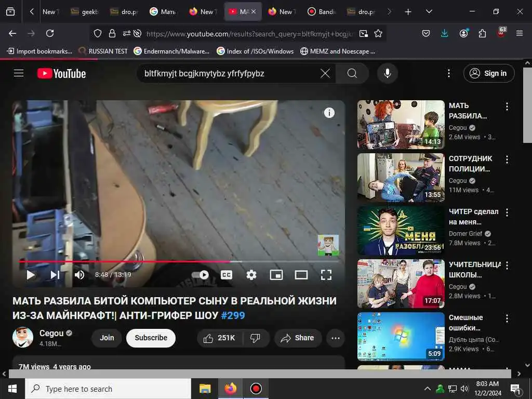Image resolution: width=532 pixels, height=399 pixels.
Task: Go to YouTube home via the logo
Action: click(x=61, y=73)
